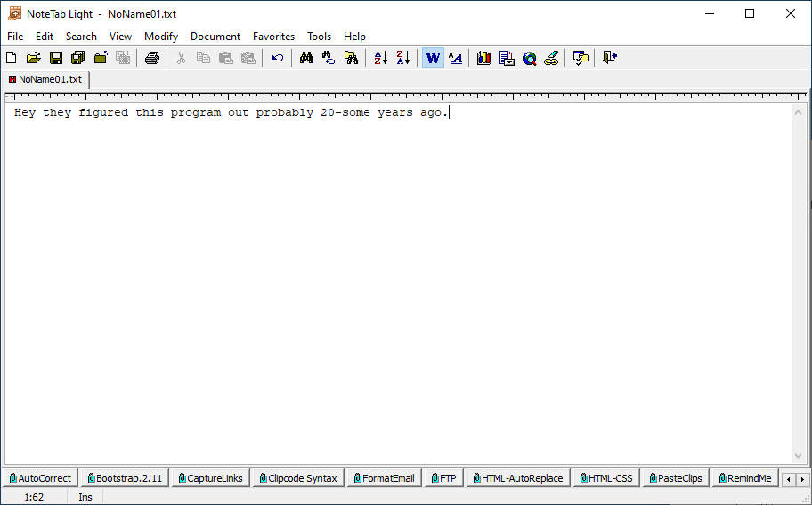
Task: Select the NoName01.txt document tab
Action: 45,79
